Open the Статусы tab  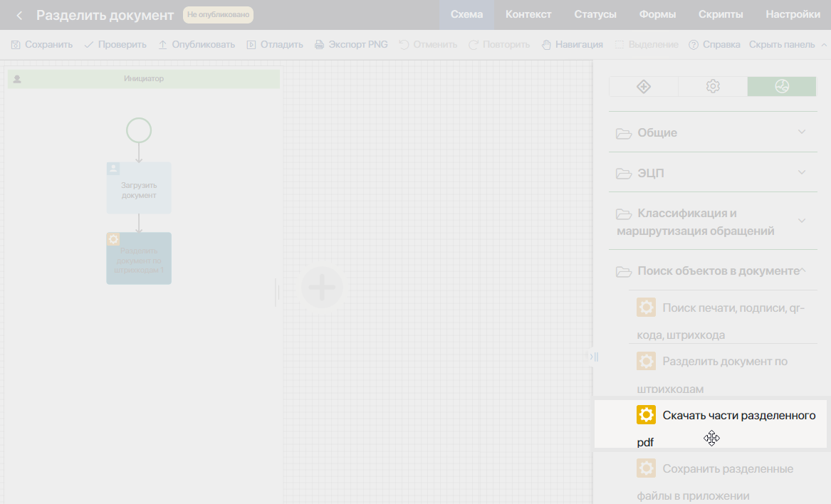[595, 15]
